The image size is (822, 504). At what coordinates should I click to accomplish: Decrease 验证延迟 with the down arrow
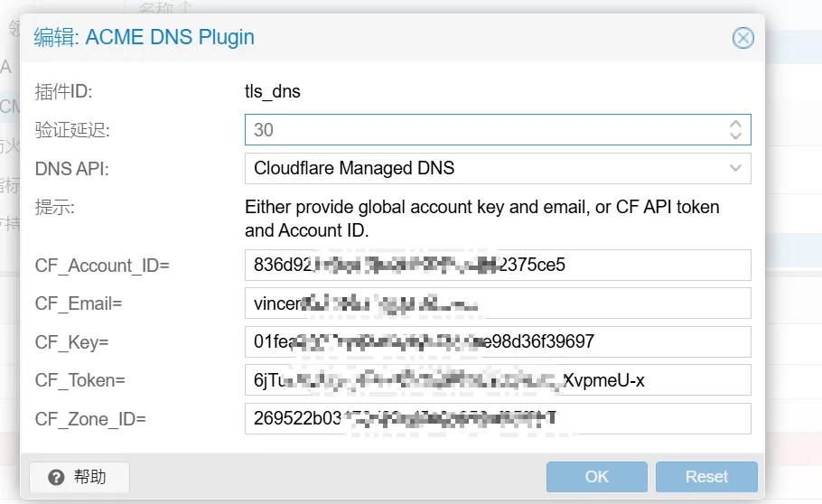[735, 136]
